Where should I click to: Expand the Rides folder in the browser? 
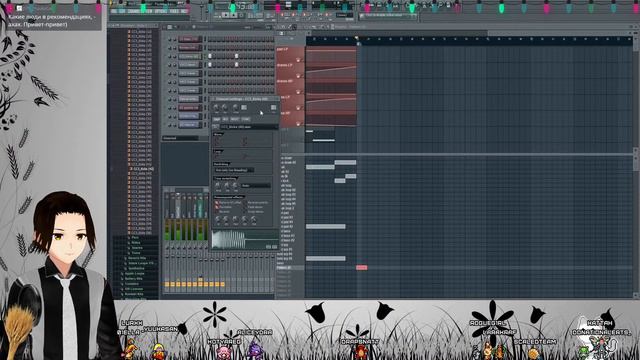coord(136,242)
